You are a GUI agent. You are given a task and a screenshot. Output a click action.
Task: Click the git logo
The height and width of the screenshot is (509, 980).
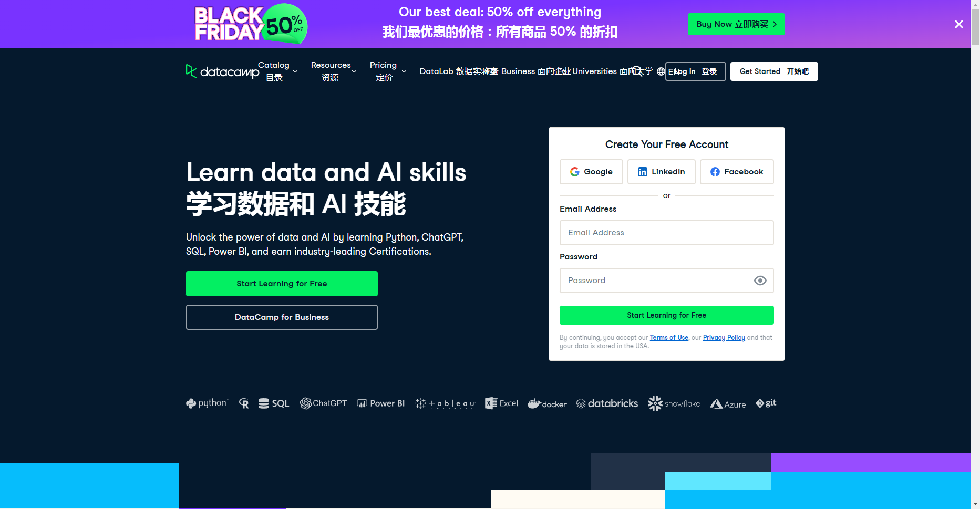pyautogui.click(x=766, y=403)
